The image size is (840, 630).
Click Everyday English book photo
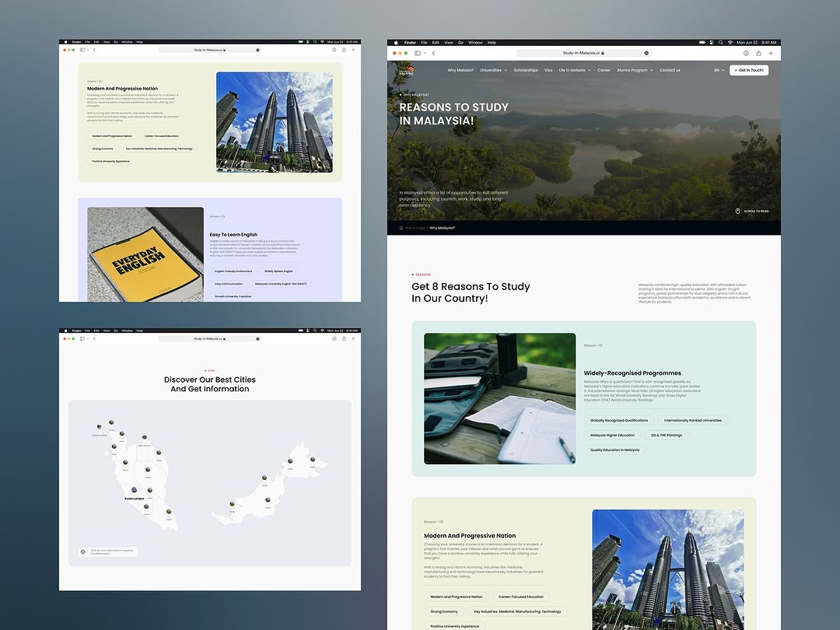point(145,254)
